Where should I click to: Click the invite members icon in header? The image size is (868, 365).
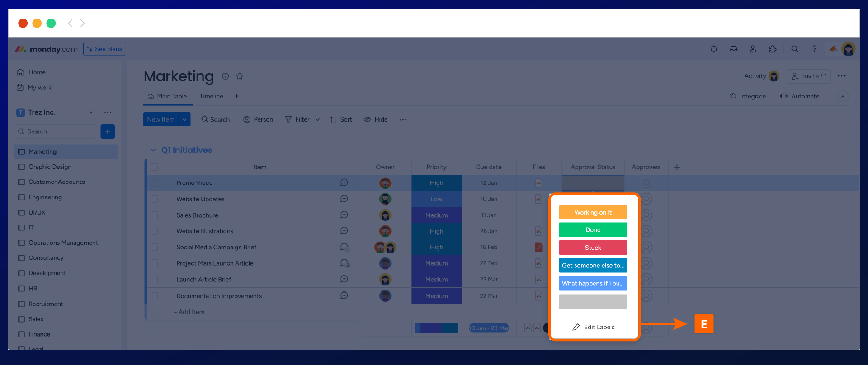pos(753,49)
